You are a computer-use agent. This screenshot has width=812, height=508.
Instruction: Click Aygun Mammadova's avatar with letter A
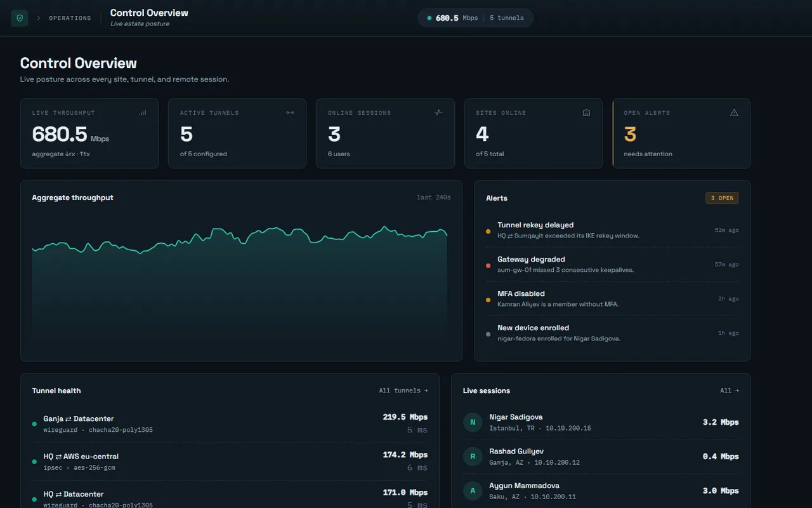(473, 491)
